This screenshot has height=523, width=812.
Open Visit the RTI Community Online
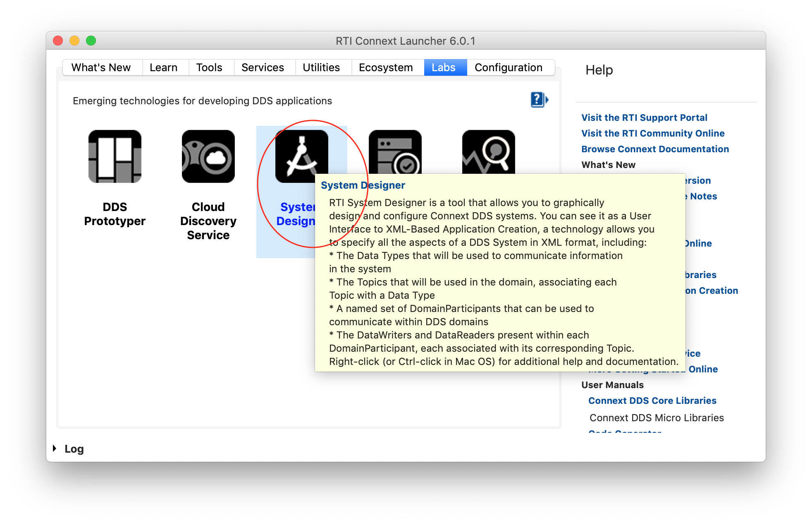[653, 133]
